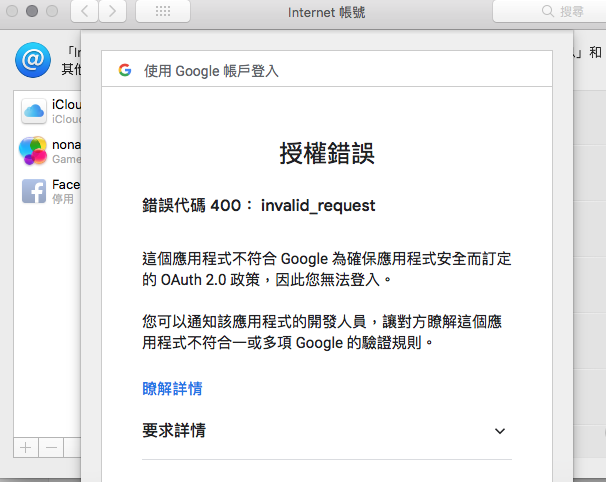Open the 瞭解詳情 link
The width and height of the screenshot is (606, 482).
coord(172,388)
